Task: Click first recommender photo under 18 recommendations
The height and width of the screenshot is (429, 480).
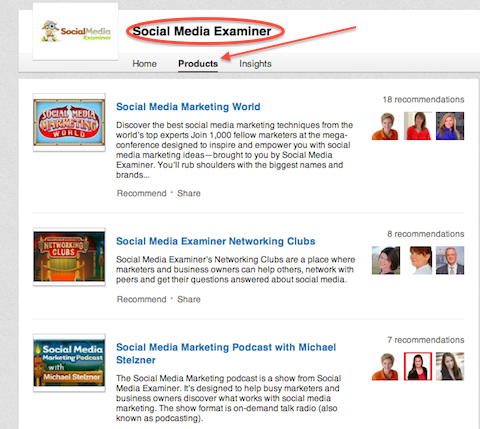Action: coord(386,126)
